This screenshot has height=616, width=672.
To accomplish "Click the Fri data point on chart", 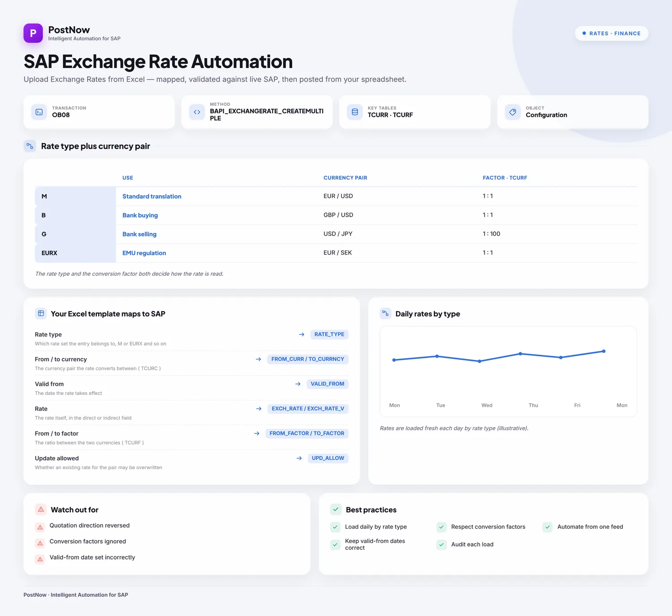I will click(x=560, y=357).
